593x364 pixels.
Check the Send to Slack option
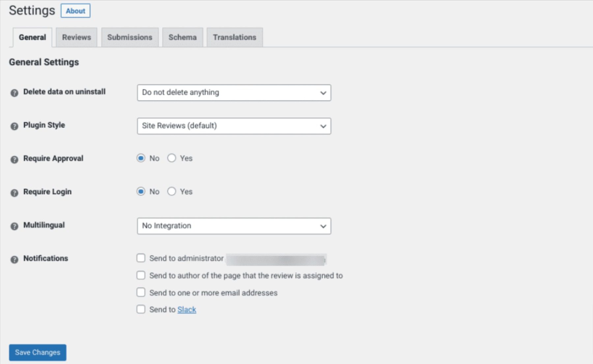141,309
